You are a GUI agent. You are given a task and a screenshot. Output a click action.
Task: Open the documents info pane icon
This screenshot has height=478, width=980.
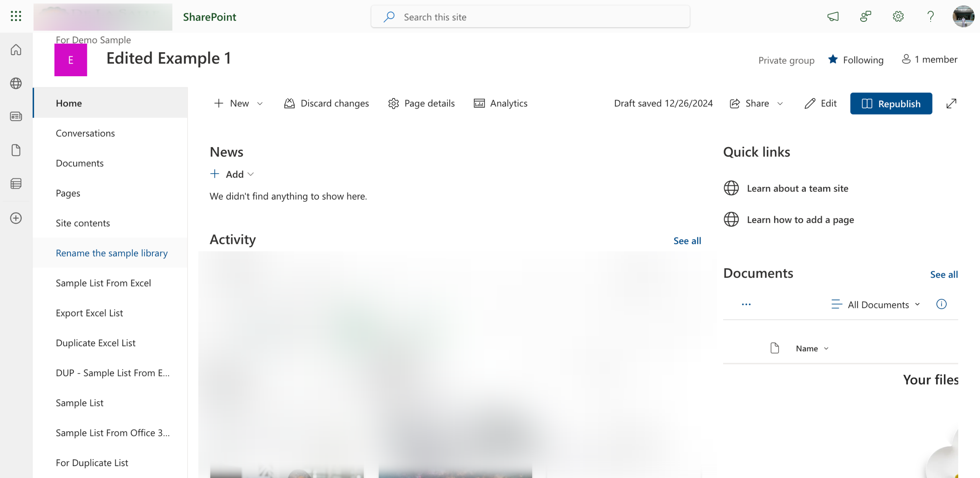[x=941, y=304]
